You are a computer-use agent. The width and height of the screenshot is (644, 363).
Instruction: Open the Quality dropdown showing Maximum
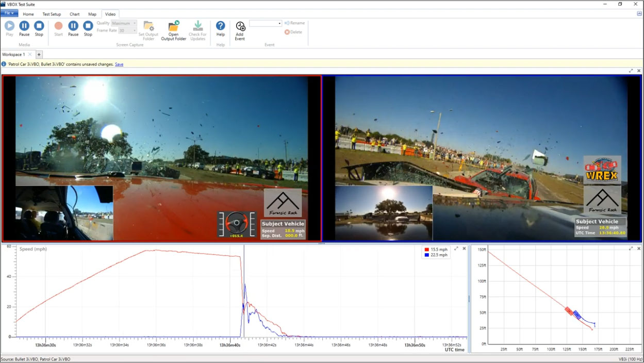point(134,23)
